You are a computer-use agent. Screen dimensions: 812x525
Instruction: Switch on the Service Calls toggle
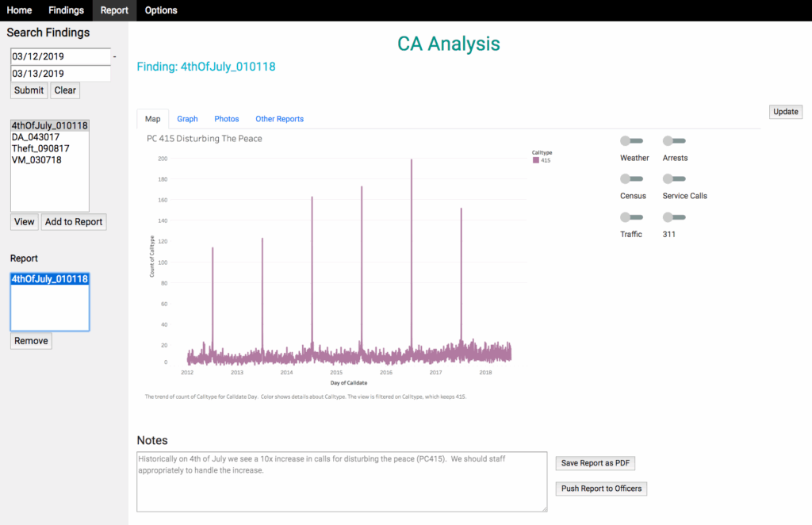click(x=673, y=179)
